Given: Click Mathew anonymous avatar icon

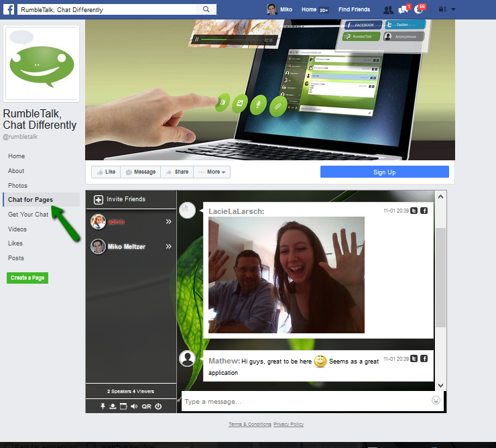Looking at the screenshot, I should (x=187, y=358).
